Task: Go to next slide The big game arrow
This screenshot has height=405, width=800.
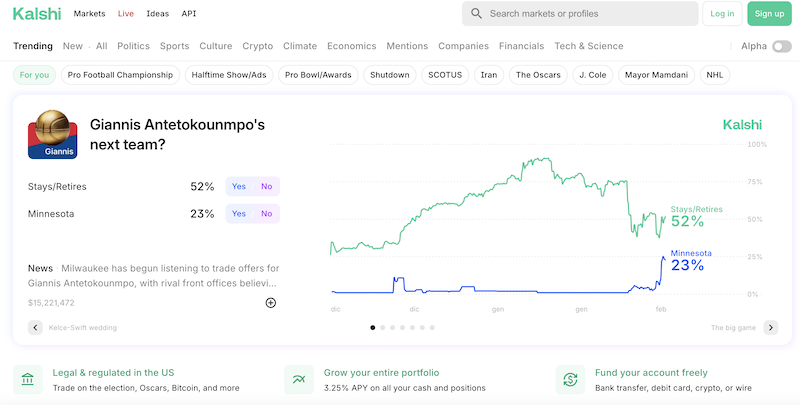Action: click(x=770, y=327)
